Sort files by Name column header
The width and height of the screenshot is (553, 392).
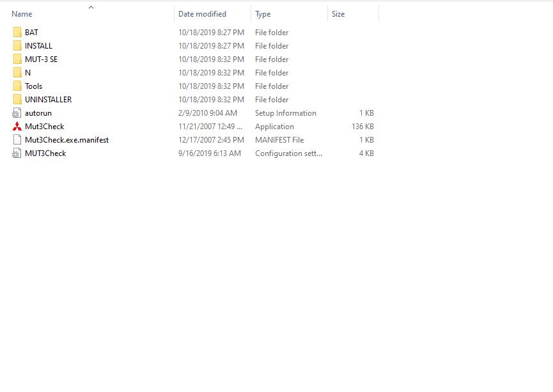pyautogui.click(x=22, y=14)
